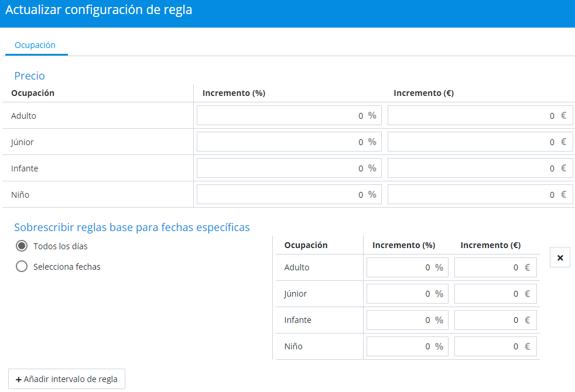Click Adulto percent increment field in Precio
The image size is (575, 392).
[x=281, y=116]
